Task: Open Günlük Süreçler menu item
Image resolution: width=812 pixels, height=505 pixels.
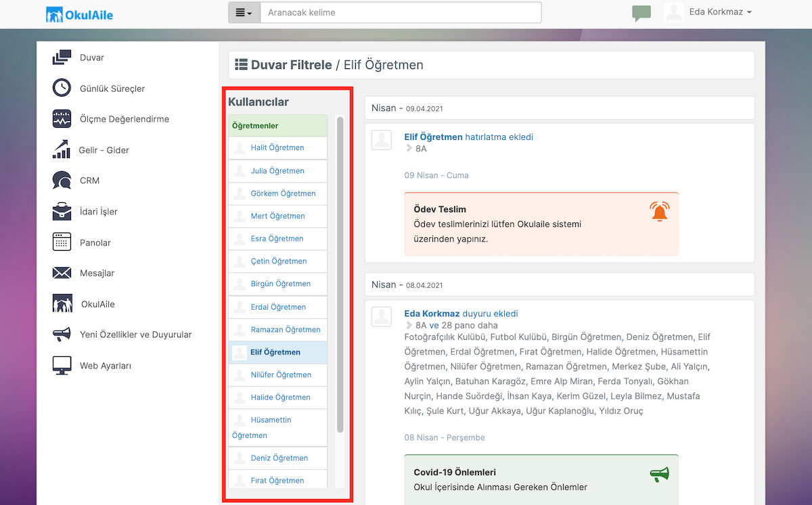Action: pos(112,89)
